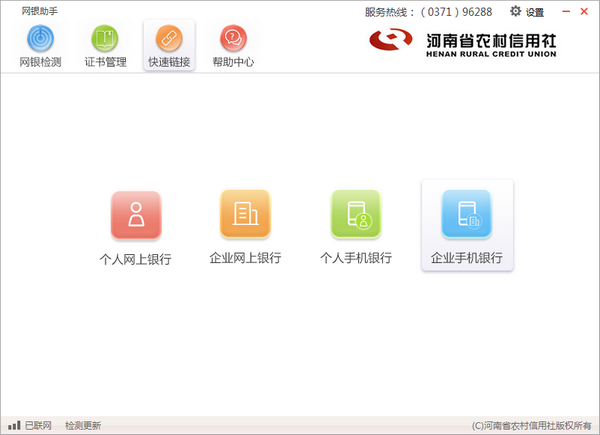Screen dimensions: 600x435
Task: Click the 服务热线 (0371) 96288 hotline text
Action: [x=428, y=12]
